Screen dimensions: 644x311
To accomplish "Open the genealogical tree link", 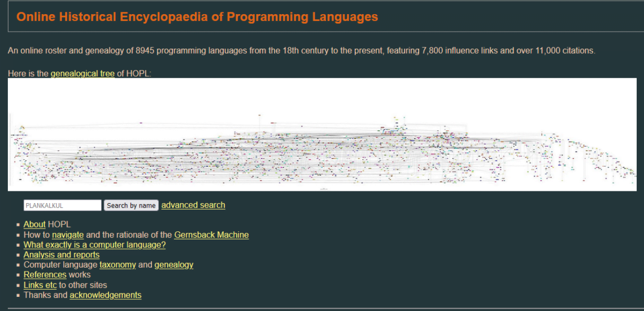I will [82, 74].
